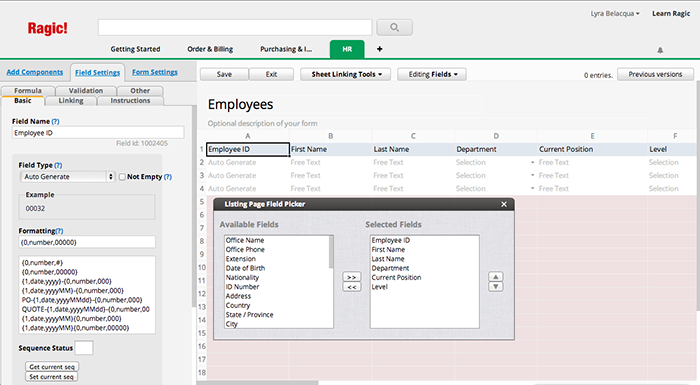Choose format {0,number,#} from list
Image resolution: width=700 pixels, height=385 pixels.
coord(42,263)
